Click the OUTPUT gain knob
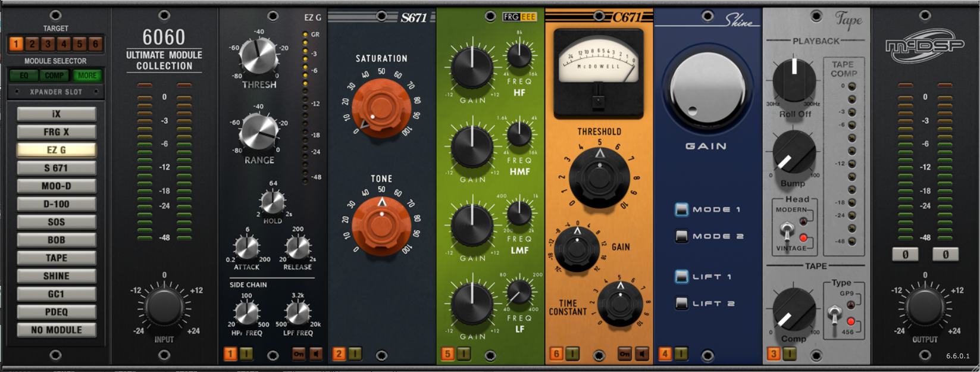The width and height of the screenshot is (980, 372). point(925,307)
